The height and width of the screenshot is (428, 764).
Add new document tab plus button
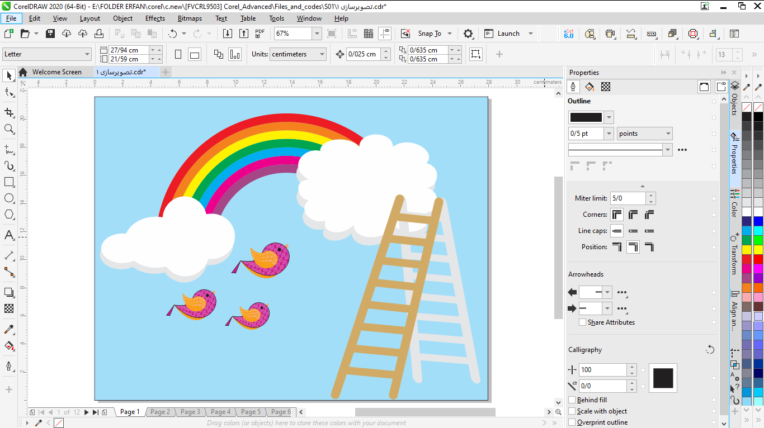(165, 72)
